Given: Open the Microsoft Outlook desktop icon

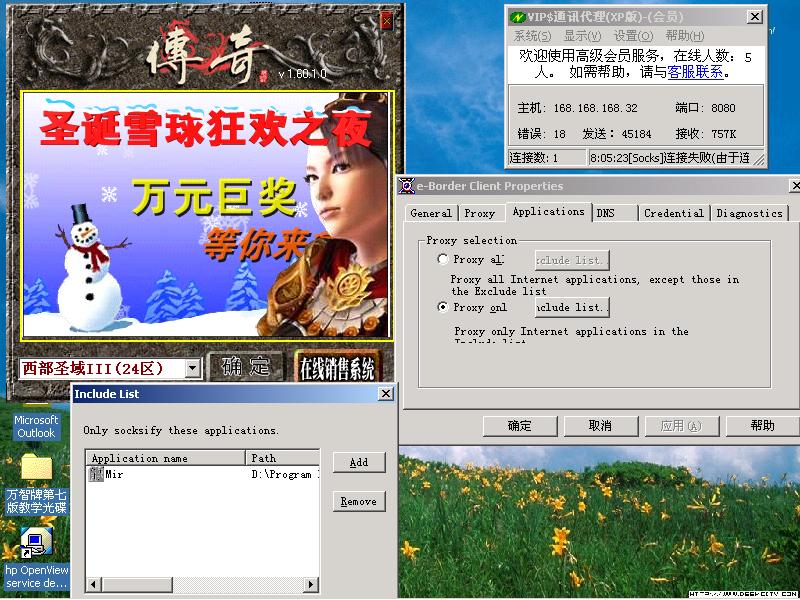Looking at the screenshot, I should tap(35, 427).
